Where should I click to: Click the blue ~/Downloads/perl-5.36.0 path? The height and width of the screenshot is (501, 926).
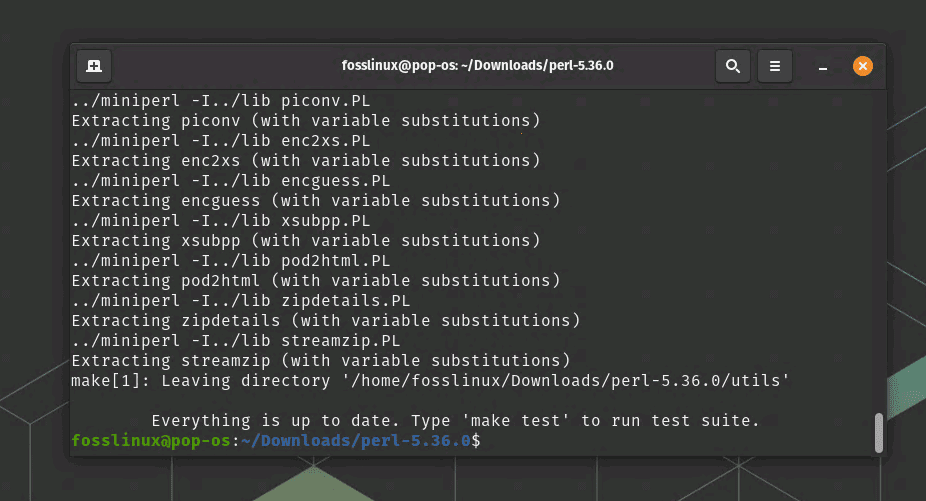[x=356, y=441]
